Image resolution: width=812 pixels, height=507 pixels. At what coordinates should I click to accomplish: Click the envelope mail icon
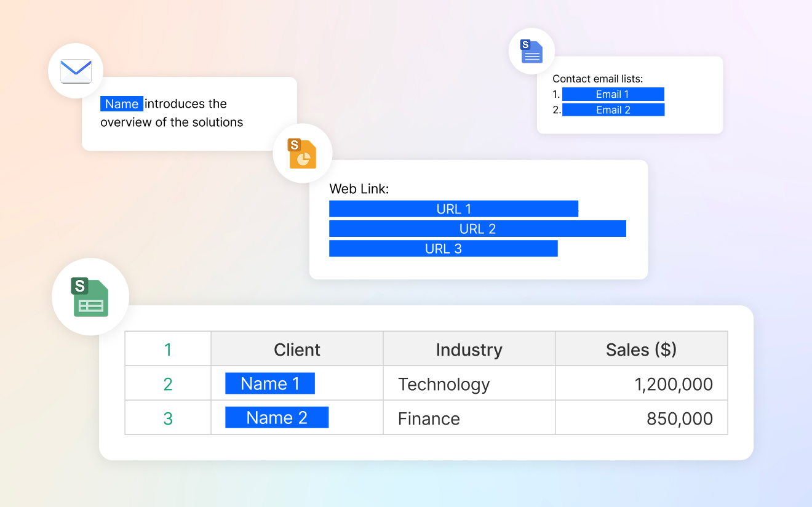click(75, 71)
